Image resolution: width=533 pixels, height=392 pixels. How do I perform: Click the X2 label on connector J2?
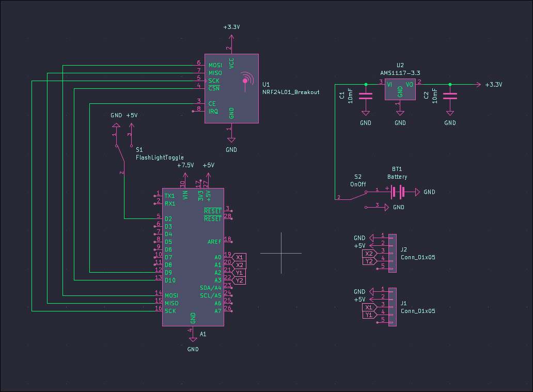pyautogui.click(x=369, y=254)
